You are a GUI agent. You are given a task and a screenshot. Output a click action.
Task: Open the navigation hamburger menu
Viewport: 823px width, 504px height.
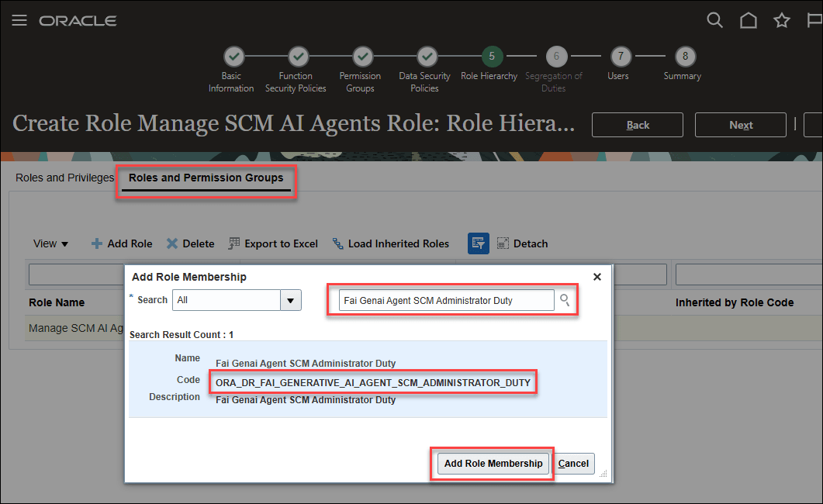pyautogui.click(x=19, y=20)
